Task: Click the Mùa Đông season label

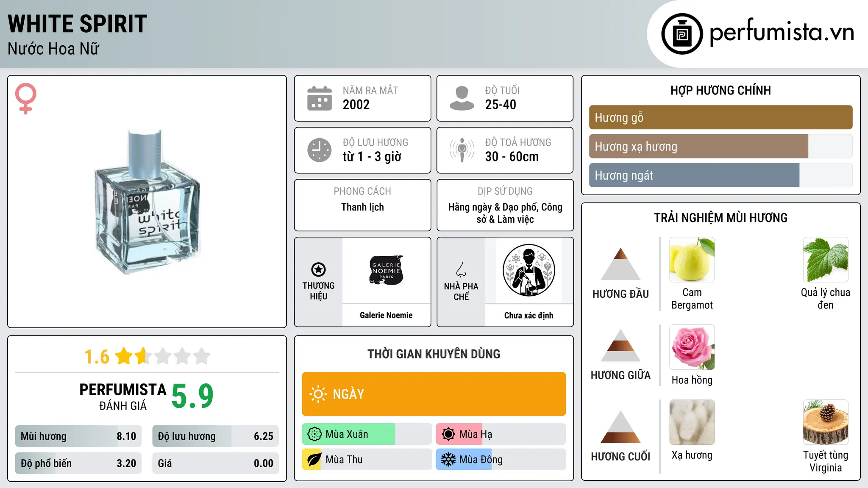Action: pos(481,460)
